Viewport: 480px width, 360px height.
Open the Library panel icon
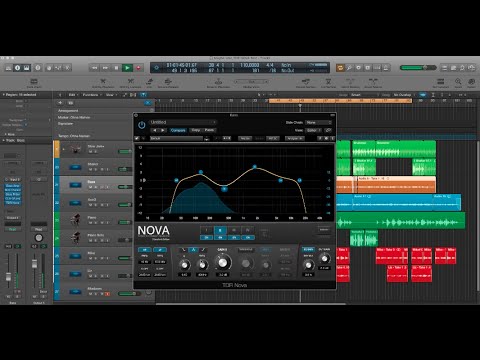tap(8, 68)
